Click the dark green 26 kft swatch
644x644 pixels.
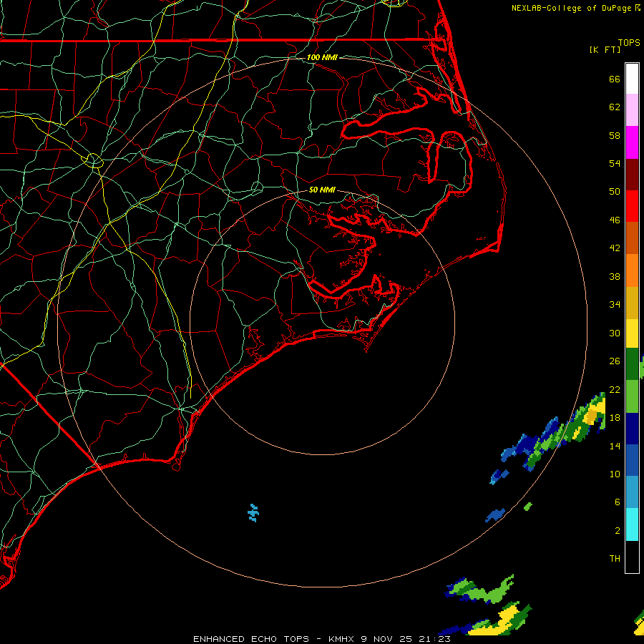coord(632,364)
